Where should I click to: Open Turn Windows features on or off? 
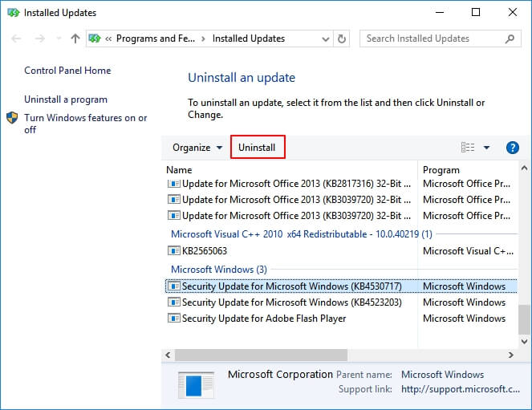(85, 124)
